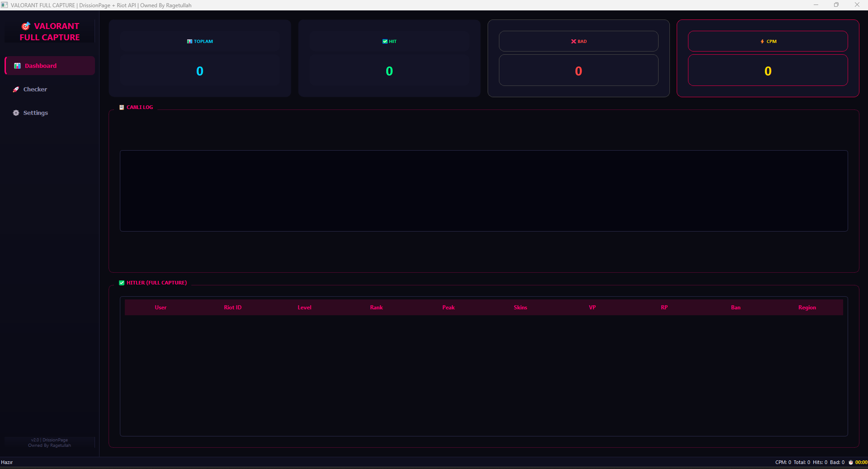The width and height of the screenshot is (868, 469).
Task: Click "Owned By Ragetullah" in the sidebar footer
Action: click(50, 445)
